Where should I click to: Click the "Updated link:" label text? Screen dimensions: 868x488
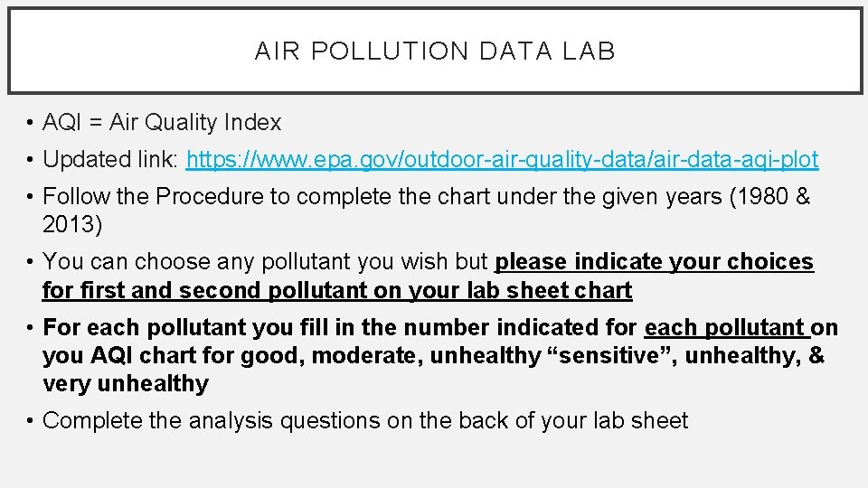click(111, 160)
